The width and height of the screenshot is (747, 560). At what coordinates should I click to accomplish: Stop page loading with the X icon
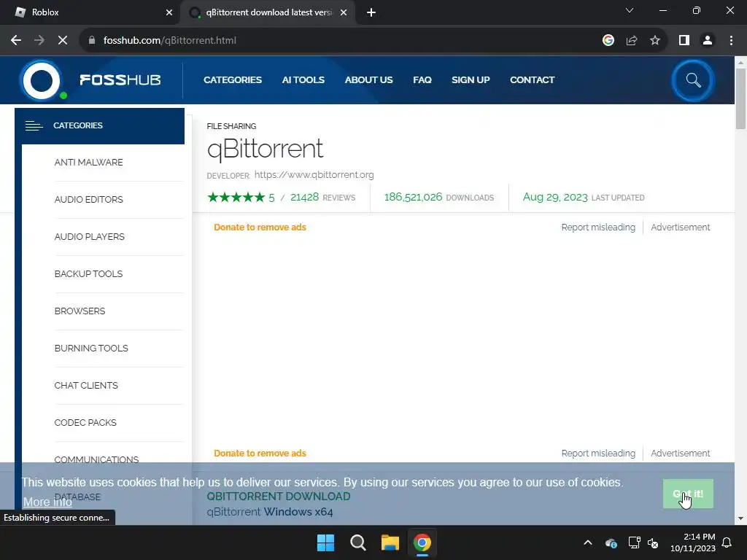pyautogui.click(x=63, y=41)
